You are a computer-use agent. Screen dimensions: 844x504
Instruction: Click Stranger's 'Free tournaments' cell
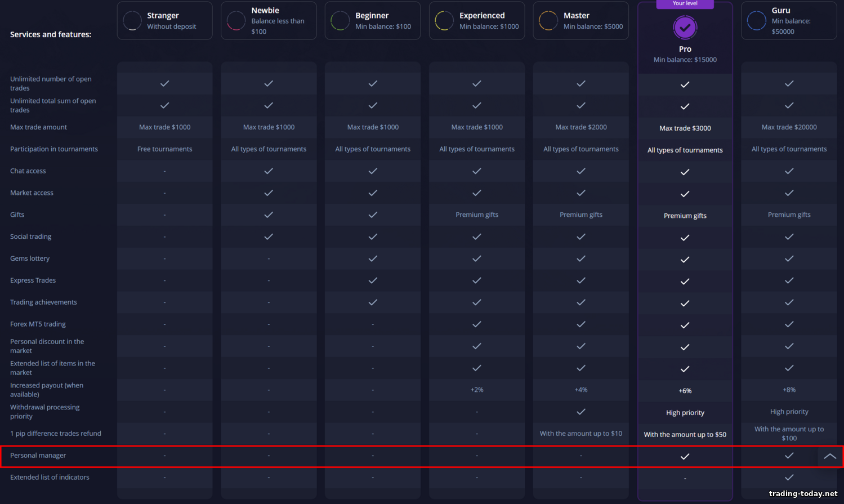(164, 149)
